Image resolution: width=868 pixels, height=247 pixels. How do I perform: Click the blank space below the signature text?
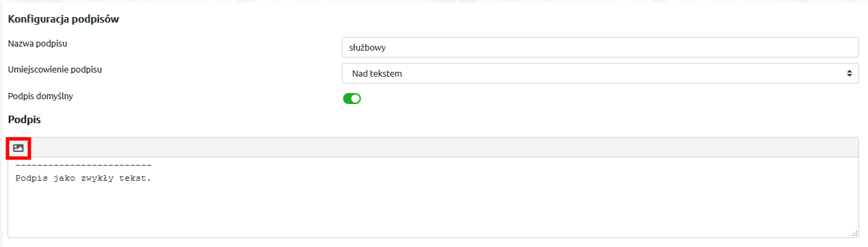(x=433, y=212)
